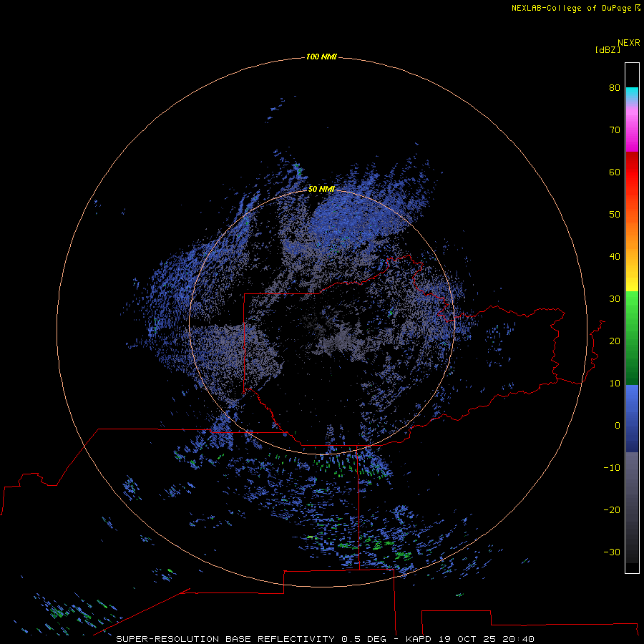Click the 100 NMI range ring label
The height and width of the screenshot is (644, 644).
pos(321,57)
